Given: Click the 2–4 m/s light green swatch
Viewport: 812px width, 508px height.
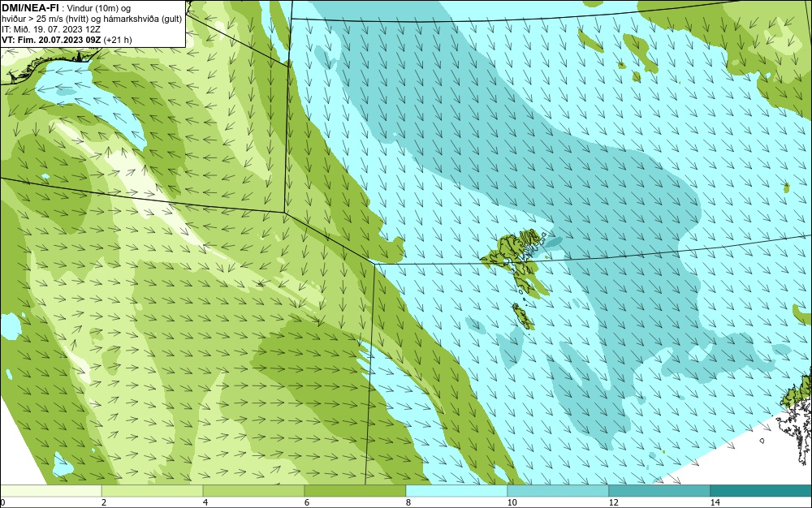Looking at the screenshot, I should [153, 491].
